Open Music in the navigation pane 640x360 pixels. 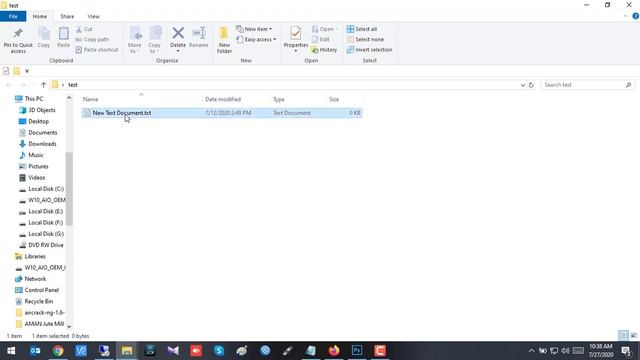pyautogui.click(x=31, y=155)
